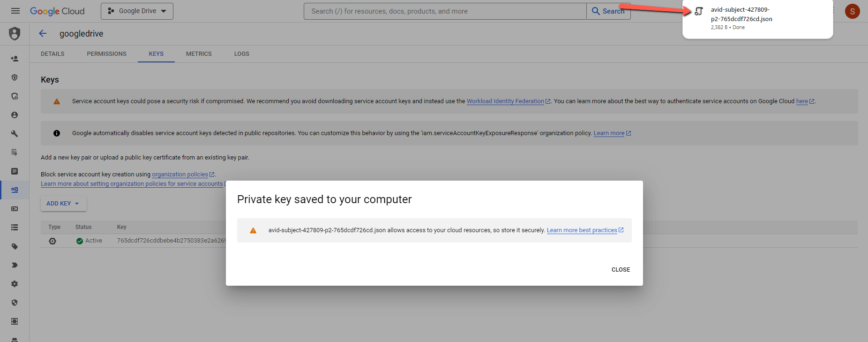Open the IAM add-person sidebar icon
The height and width of the screenshot is (342, 868).
(15, 59)
